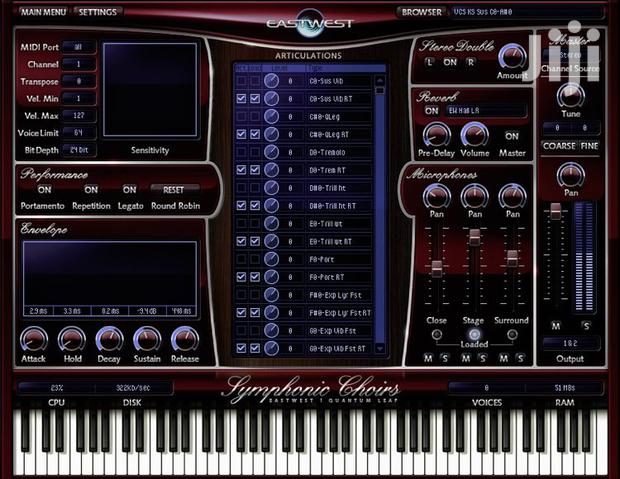Check the active box for C#0-QLeg
Screen dimensions: 620x479
241,116
